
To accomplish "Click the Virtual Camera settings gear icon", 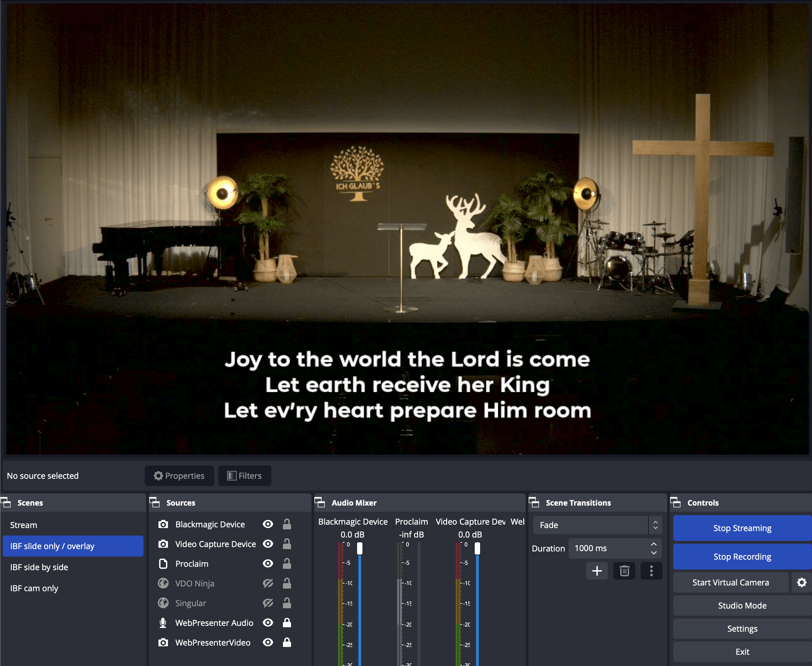I will tap(801, 582).
